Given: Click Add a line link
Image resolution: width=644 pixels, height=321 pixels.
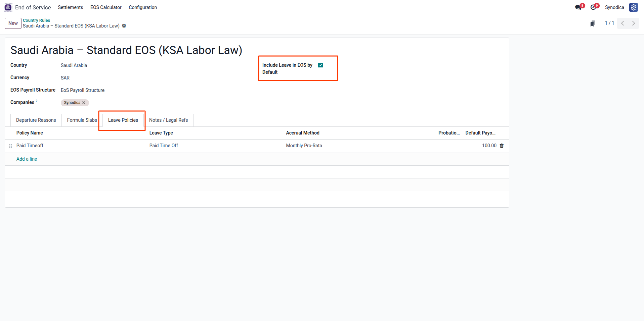Looking at the screenshot, I should click(x=27, y=159).
